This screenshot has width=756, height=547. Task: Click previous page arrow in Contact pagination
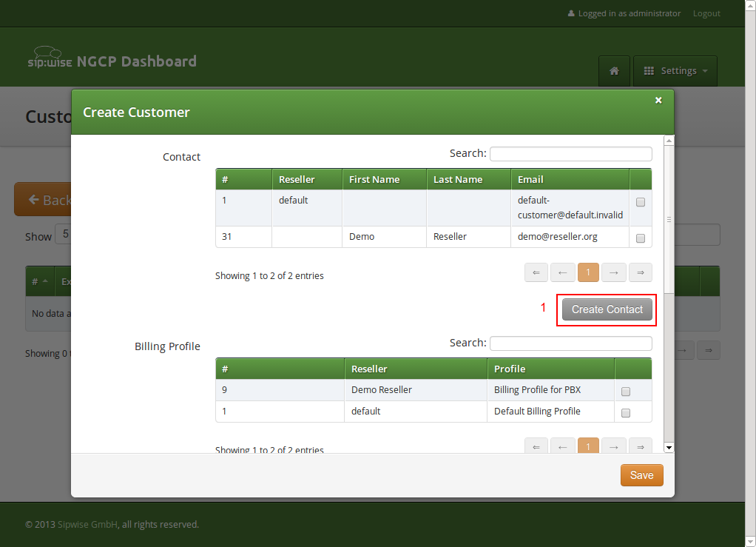coord(562,272)
